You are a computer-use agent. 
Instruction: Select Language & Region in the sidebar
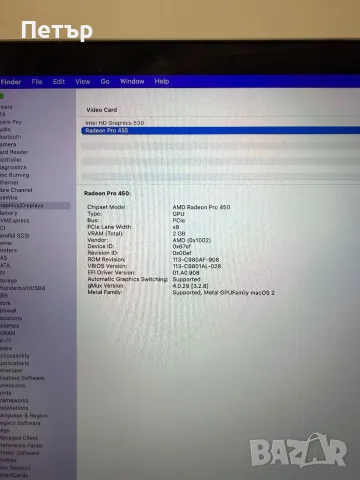(24, 416)
